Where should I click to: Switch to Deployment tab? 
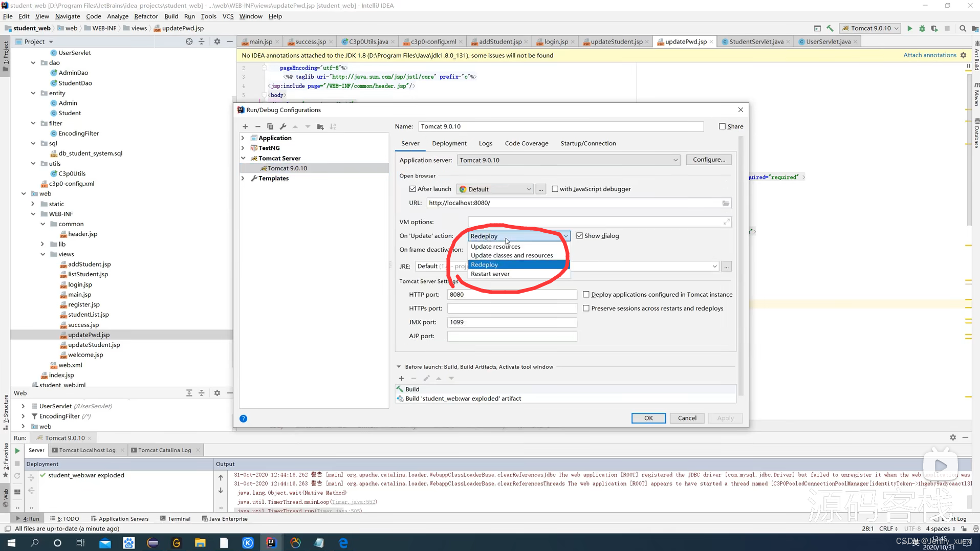point(449,143)
